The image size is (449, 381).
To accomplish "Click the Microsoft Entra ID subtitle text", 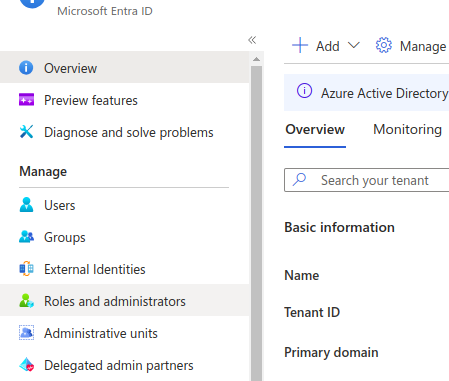I will coord(105,11).
